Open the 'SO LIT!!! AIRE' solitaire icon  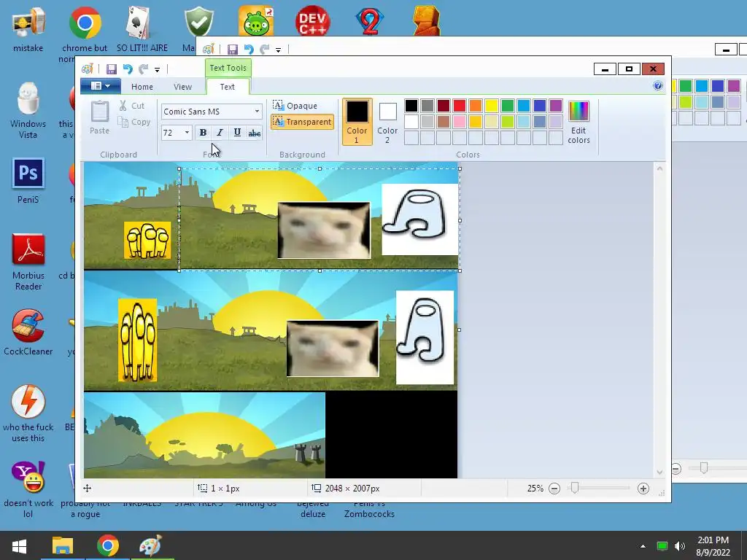tap(142, 28)
